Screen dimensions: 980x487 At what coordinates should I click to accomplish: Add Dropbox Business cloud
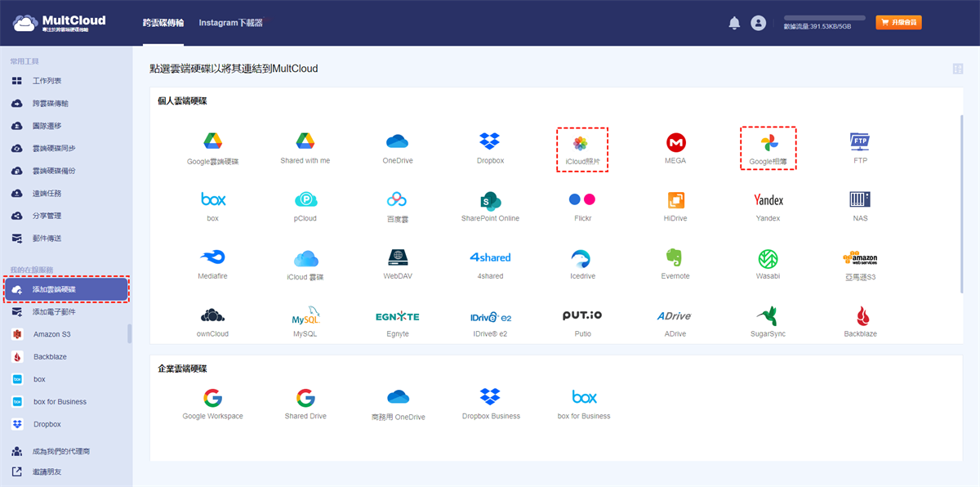[x=490, y=404]
